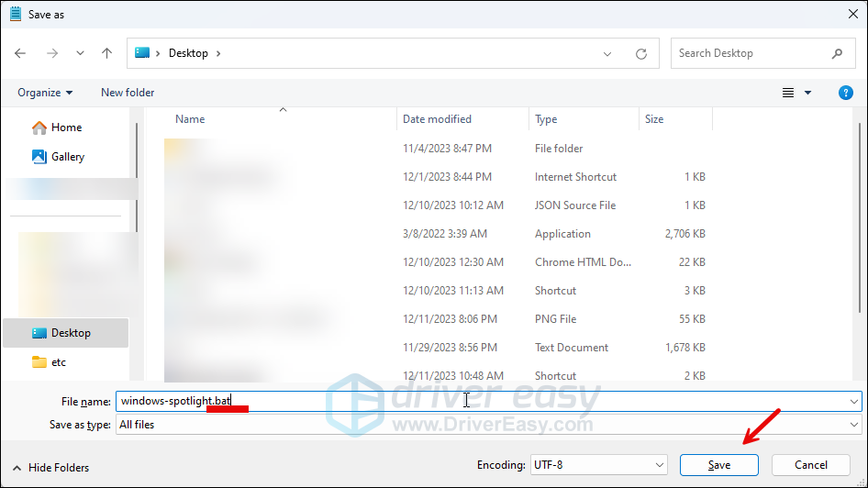Sort files by Date modified column
868x488 pixels.
point(437,119)
